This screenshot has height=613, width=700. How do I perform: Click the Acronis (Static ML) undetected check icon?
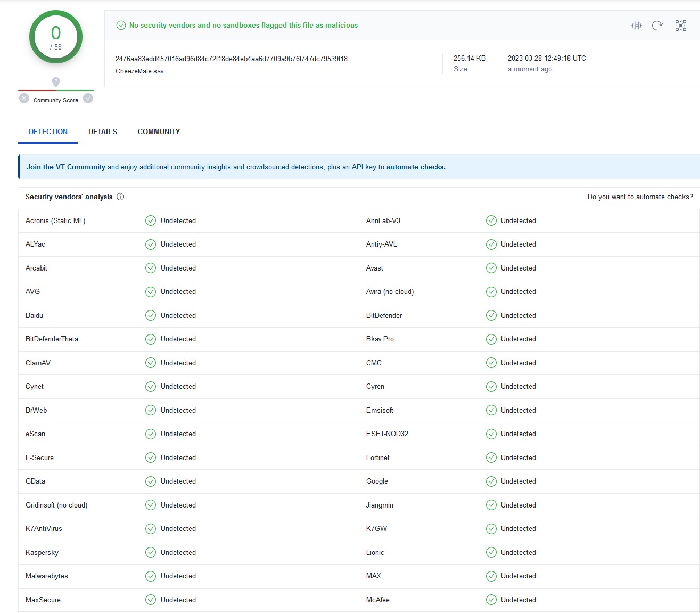coord(151,220)
